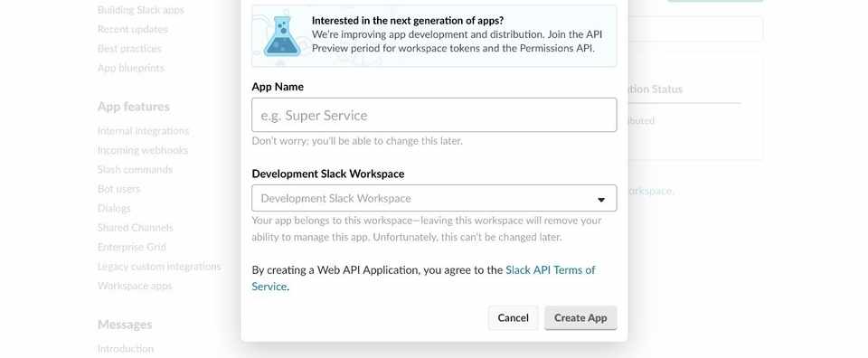Navigate to Slash commands page
This screenshot has height=358, width=868.
[135, 170]
